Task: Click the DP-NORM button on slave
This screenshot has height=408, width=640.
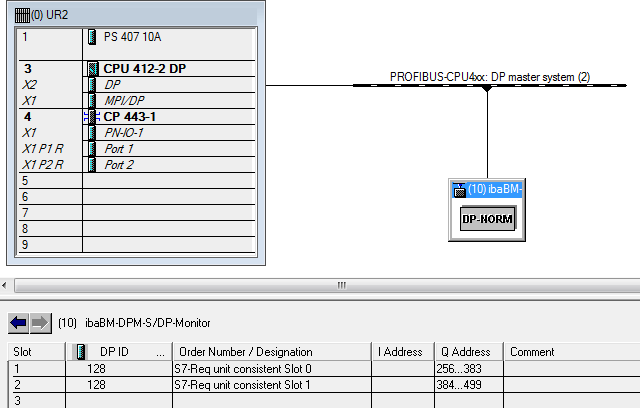Action: pyautogui.click(x=487, y=219)
